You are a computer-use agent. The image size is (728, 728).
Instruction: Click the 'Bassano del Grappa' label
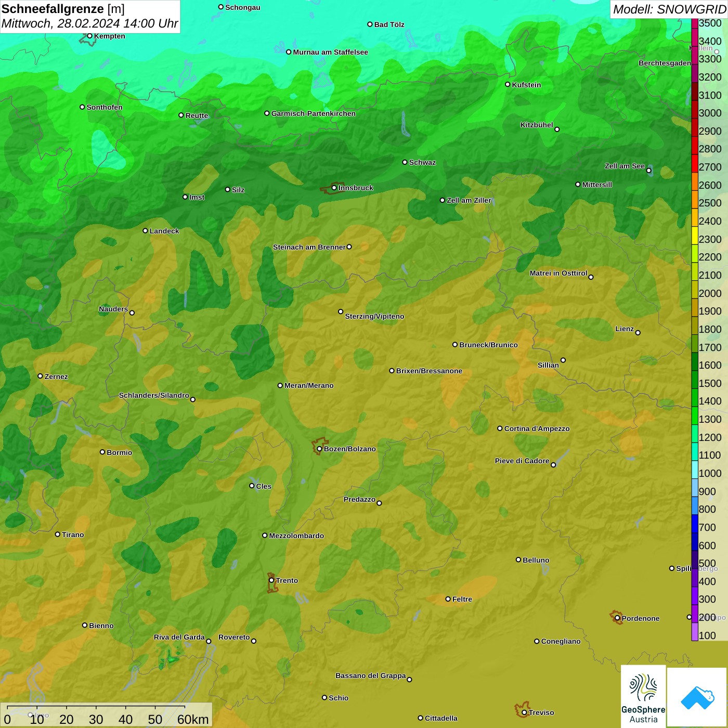[x=371, y=675]
